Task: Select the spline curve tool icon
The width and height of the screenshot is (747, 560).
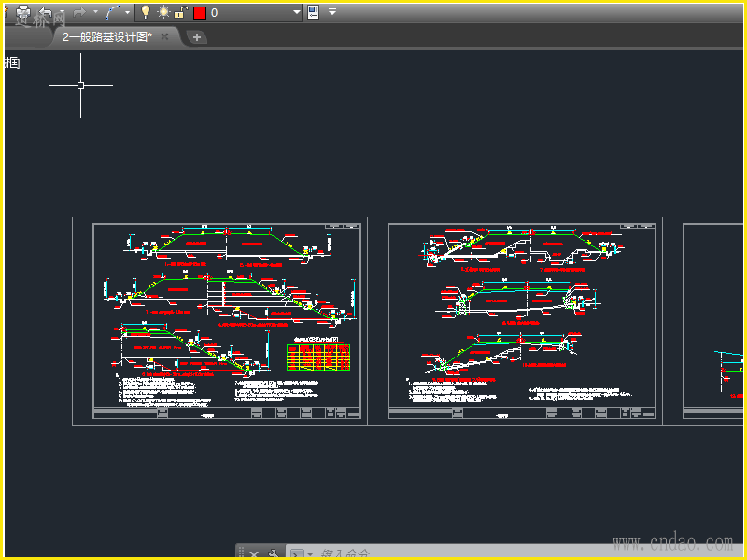Action: coord(112,12)
